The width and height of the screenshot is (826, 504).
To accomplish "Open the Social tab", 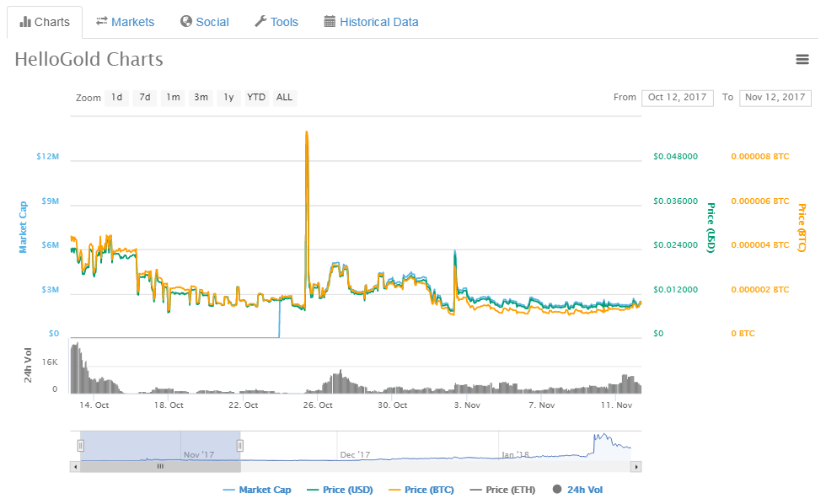I will [204, 22].
